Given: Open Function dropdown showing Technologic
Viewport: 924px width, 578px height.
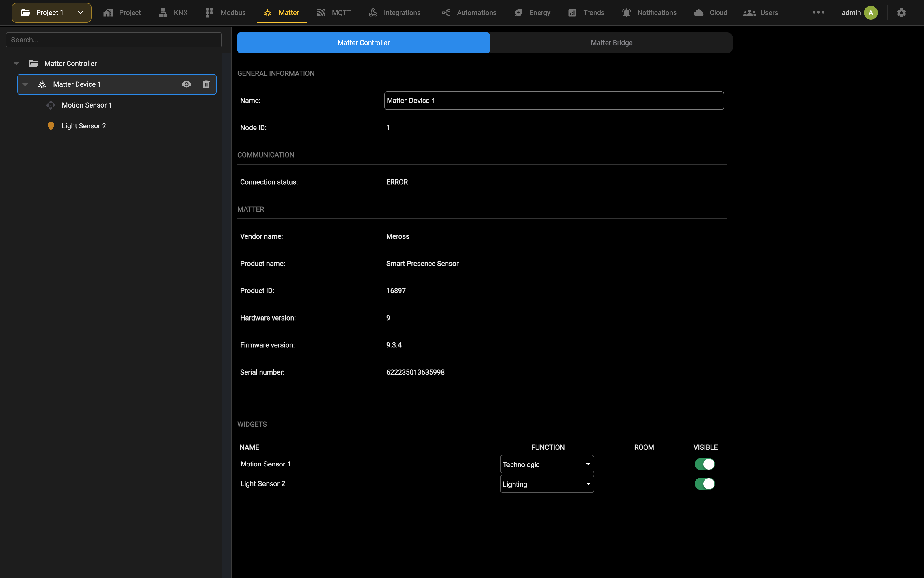Looking at the screenshot, I should coord(547,464).
